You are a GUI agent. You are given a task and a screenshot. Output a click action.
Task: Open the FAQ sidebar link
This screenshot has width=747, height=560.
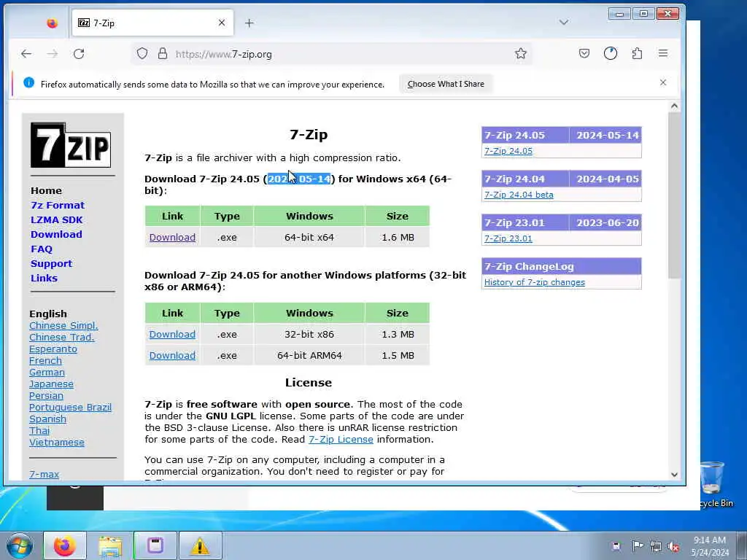42,249
